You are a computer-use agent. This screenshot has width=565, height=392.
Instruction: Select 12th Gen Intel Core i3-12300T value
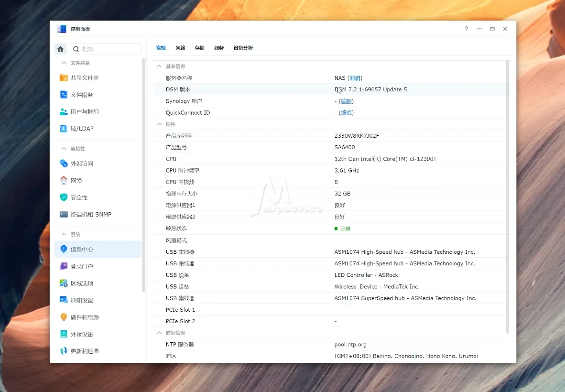coord(386,159)
